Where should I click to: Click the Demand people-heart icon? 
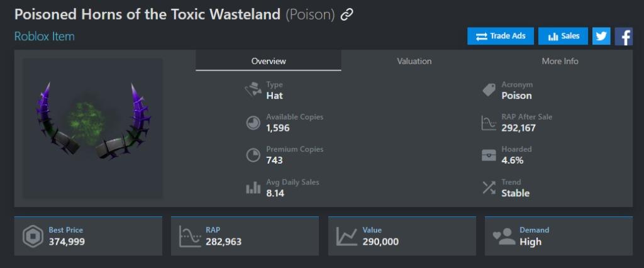click(x=504, y=236)
